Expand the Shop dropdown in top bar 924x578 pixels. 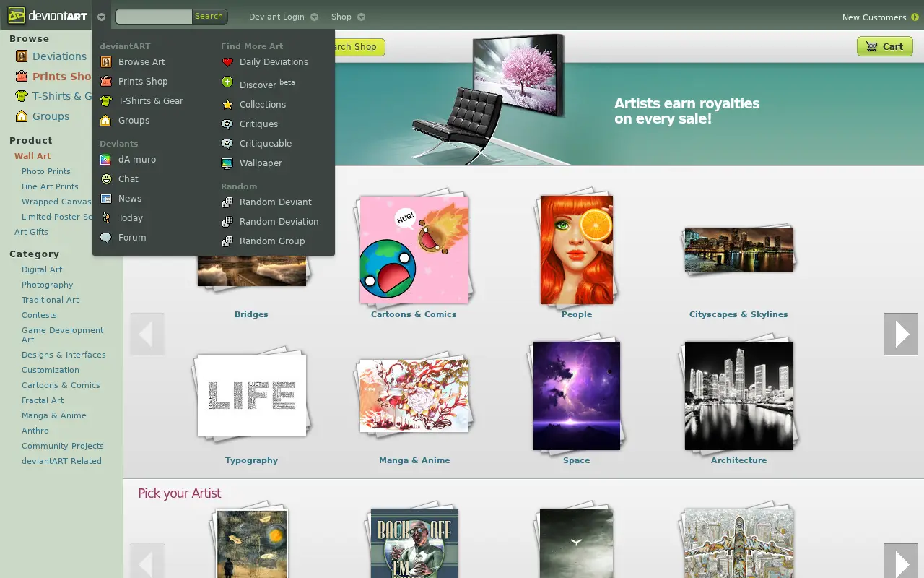click(x=348, y=17)
